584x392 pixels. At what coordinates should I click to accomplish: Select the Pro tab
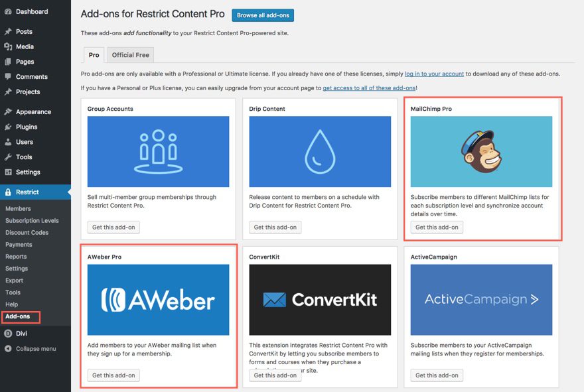click(94, 55)
